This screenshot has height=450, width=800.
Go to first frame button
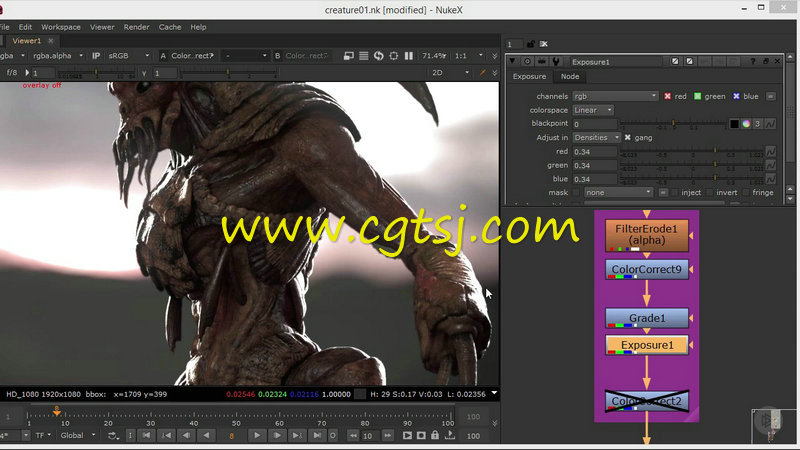click(146, 436)
